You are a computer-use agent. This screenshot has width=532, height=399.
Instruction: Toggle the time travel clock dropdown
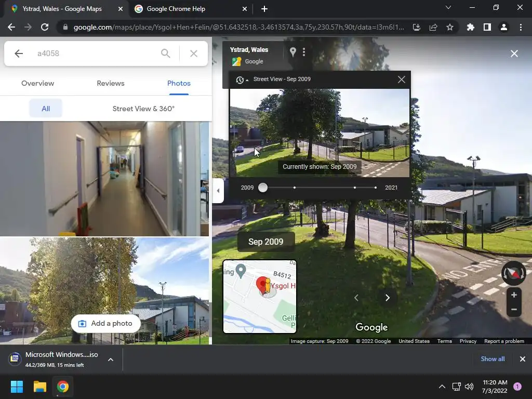(x=242, y=79)
